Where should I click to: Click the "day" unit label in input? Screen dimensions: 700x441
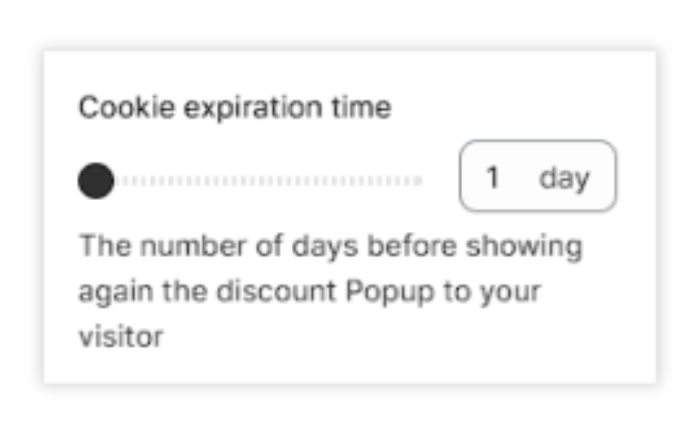pyautogui.click(x=564, y=178)
